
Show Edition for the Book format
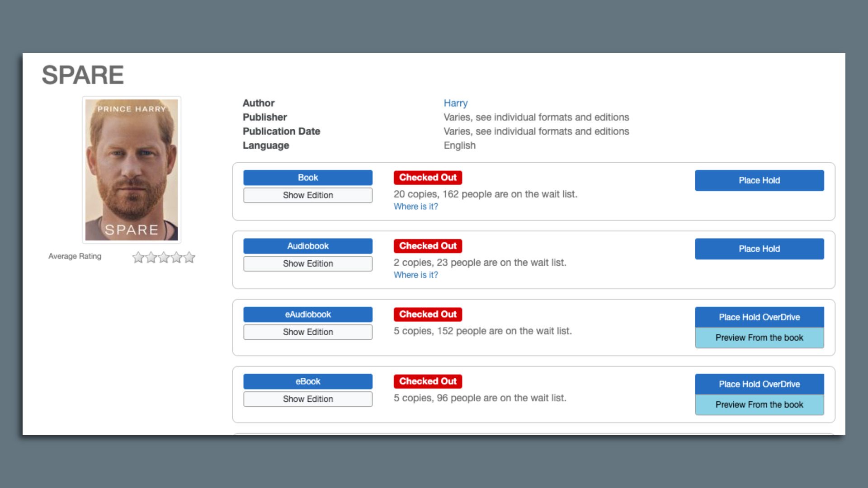point(308,195)
